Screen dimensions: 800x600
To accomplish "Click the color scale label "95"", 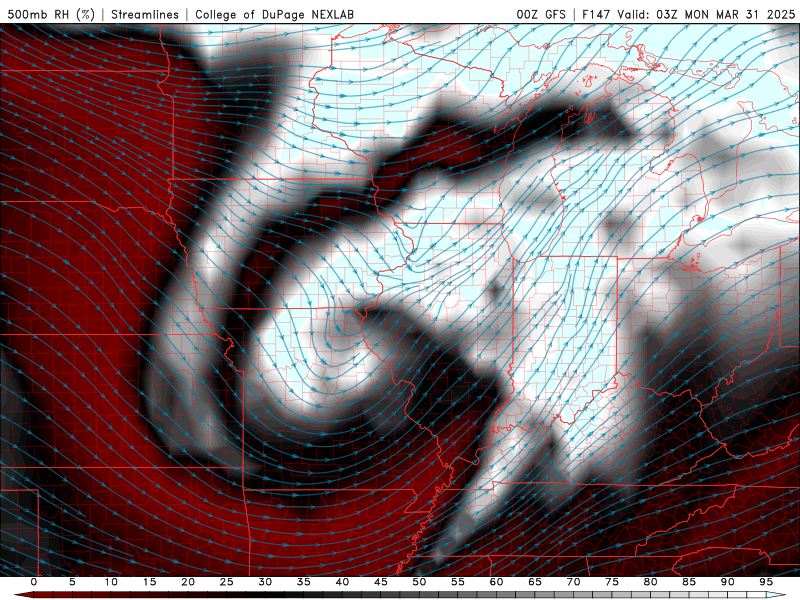I will click(x=766, y=582).
